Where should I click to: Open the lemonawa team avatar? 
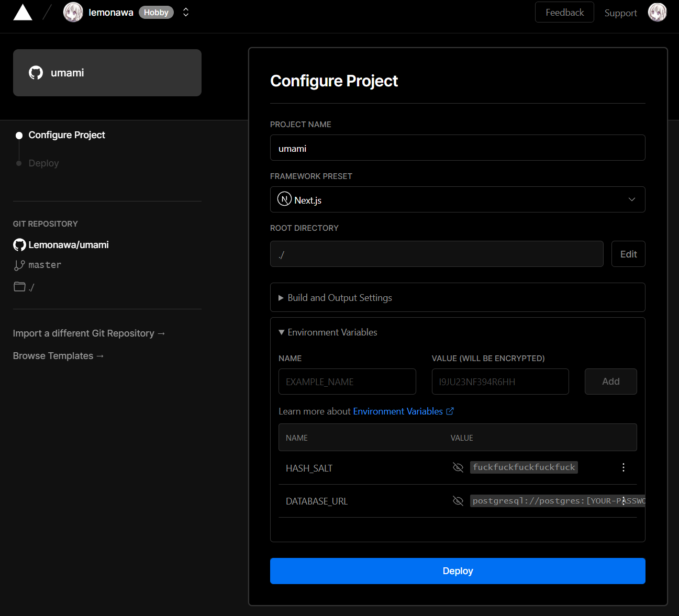tap(73, 12)
